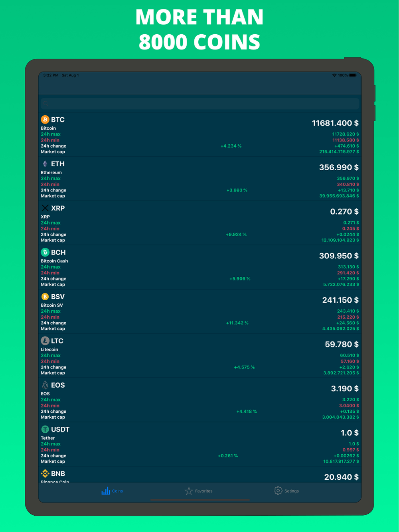The image size is (399, 532).
Task: Click the XRP cross logo
Action: point(45,208)
